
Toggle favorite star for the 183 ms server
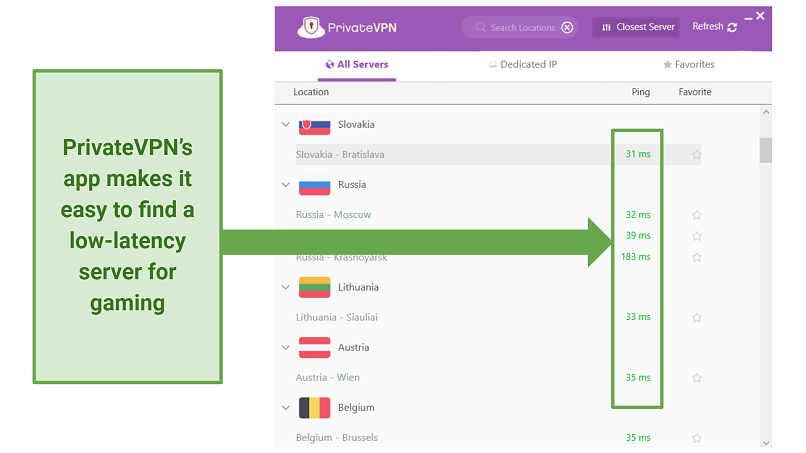click(x=697, y=257)
